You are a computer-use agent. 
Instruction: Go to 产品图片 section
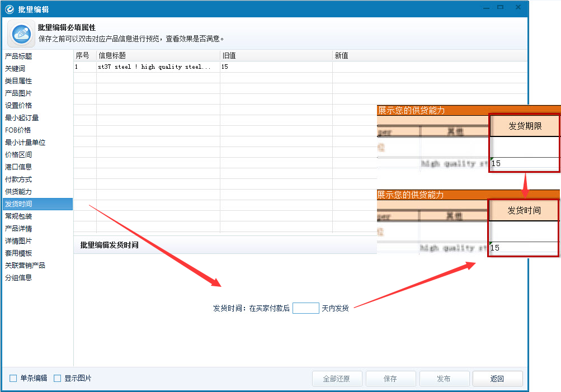[18, 93]
